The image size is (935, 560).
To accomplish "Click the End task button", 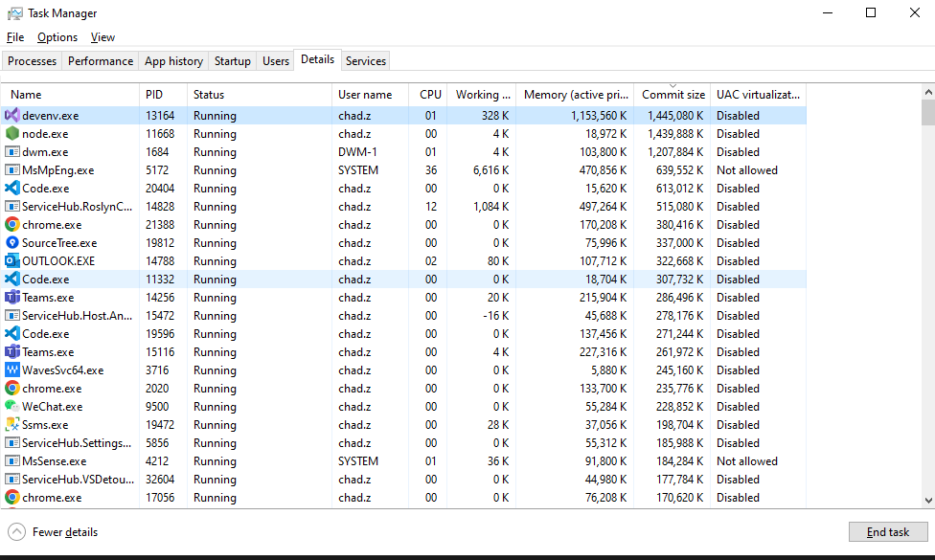I will coord(887,532).
